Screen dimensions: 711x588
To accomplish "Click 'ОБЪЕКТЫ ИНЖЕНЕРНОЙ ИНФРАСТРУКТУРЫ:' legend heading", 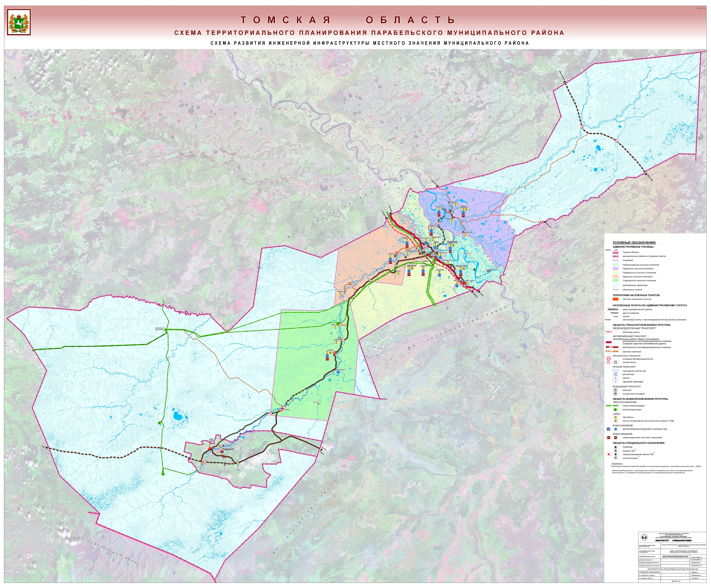I will pyautogui.click(x=641, y=399).
